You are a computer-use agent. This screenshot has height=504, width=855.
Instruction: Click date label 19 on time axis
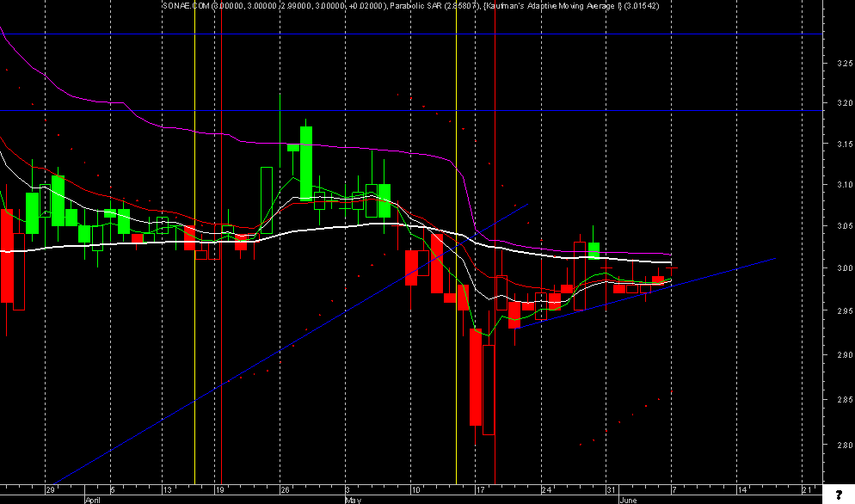point(219,490)
